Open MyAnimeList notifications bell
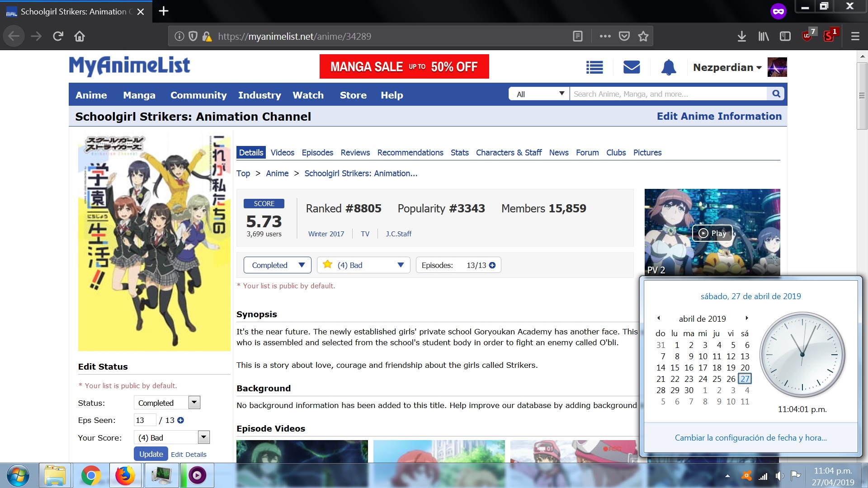 [669, 67]
